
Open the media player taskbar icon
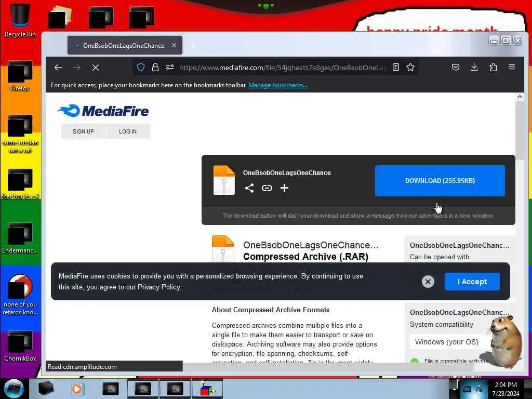(x=77, y=389)
